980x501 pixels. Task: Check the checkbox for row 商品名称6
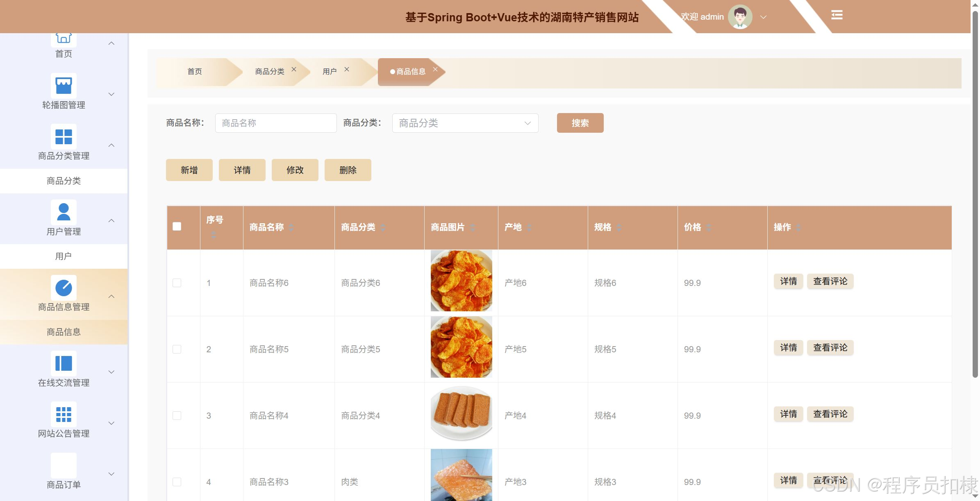177,283
